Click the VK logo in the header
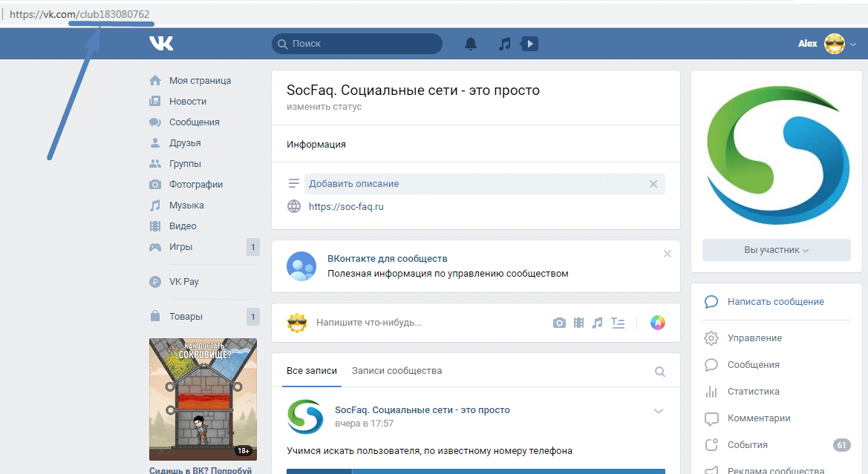 click(x=161, y=43)
